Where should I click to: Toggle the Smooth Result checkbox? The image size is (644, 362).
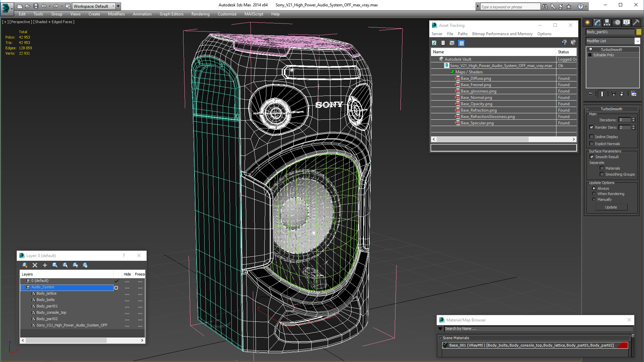592,157
